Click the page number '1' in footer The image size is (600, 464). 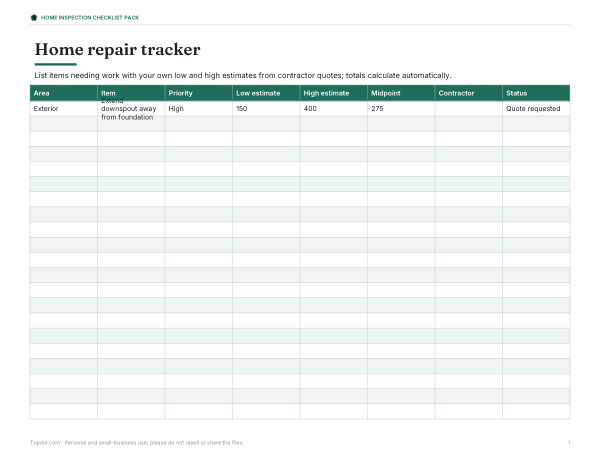(x=569, y=443)
